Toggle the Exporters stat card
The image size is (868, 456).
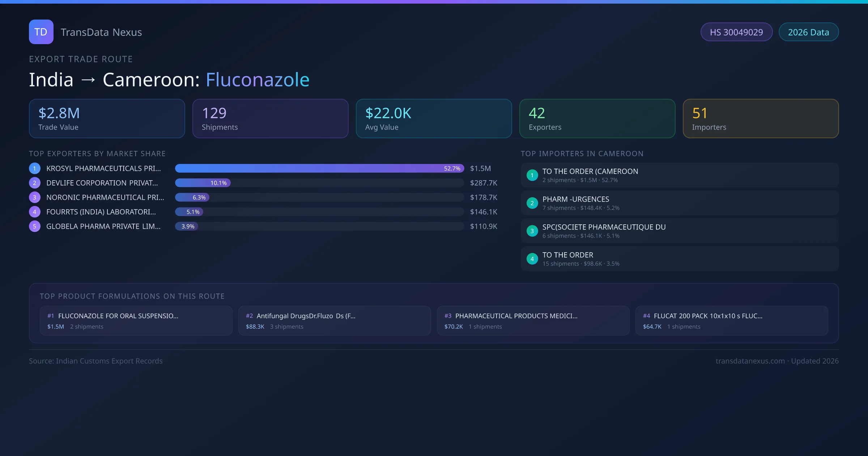[x=597, y=118]
